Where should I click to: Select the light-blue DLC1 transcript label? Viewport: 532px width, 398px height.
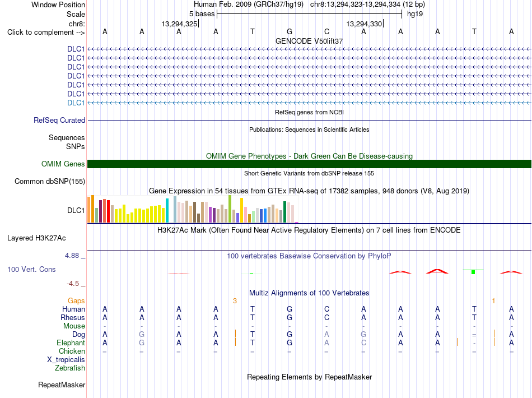(x=76, y=103)
